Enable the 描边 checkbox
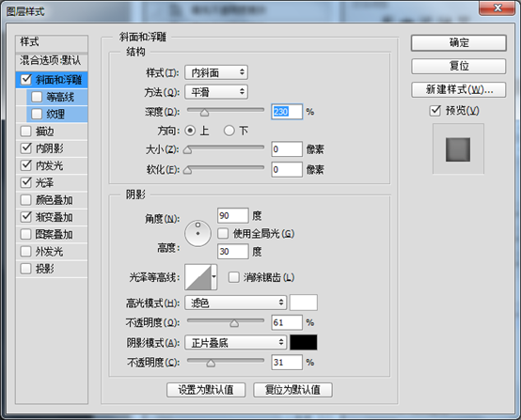 tap(26, 132)
